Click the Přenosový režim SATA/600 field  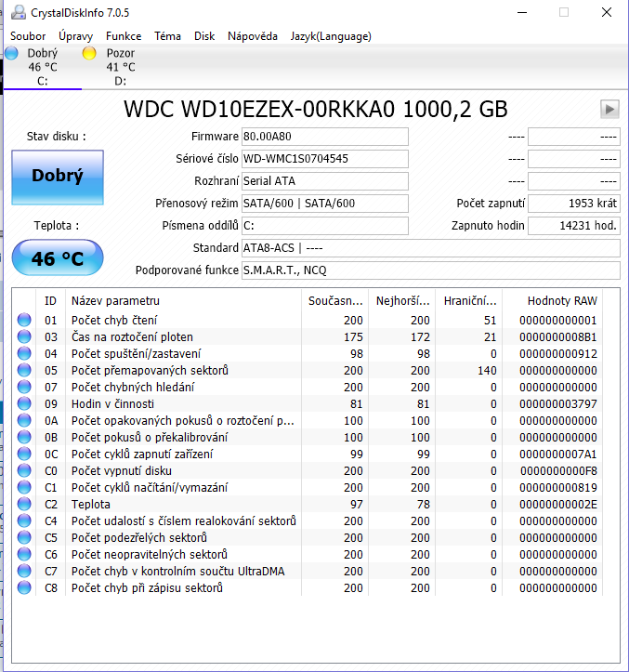tap(325, 204)
